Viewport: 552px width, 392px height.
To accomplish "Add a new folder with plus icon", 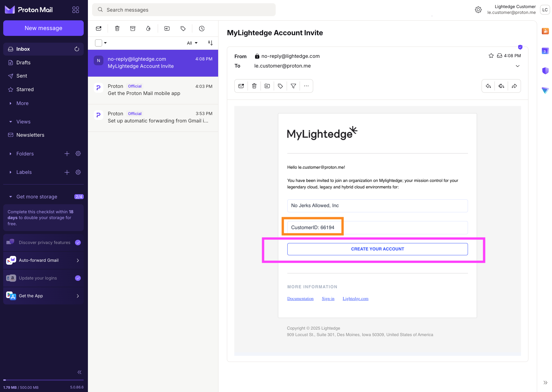I will click(67, 154).
